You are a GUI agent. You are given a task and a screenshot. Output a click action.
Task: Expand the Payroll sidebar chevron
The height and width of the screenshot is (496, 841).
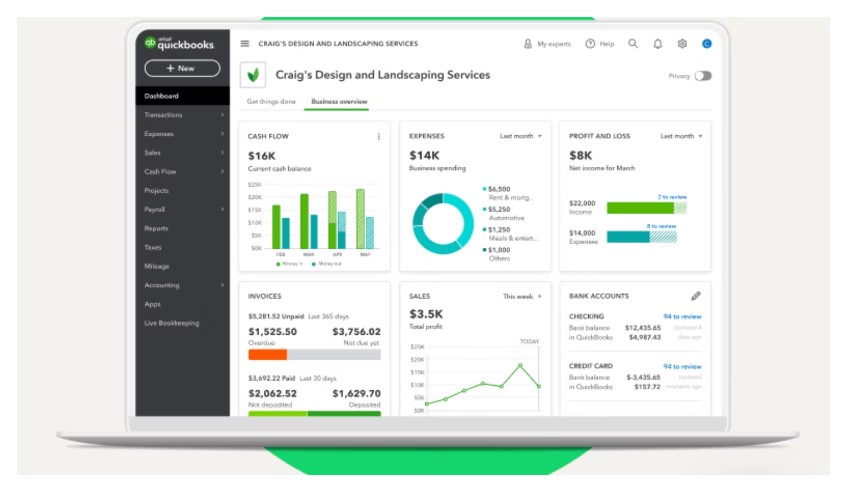[222, 209]
